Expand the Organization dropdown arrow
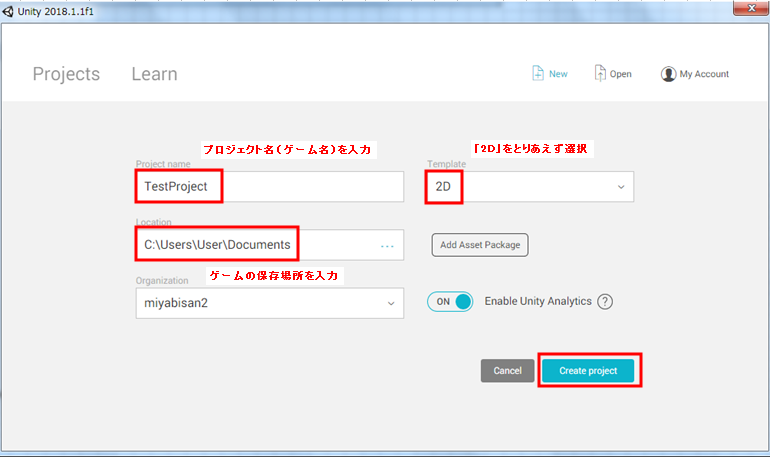 391,303
